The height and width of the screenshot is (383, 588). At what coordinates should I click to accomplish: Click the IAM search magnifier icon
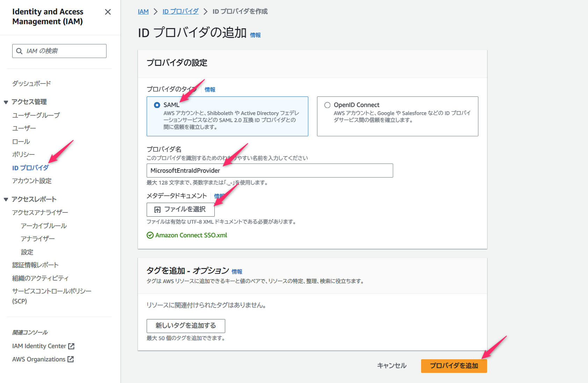(x=20, y=51)
